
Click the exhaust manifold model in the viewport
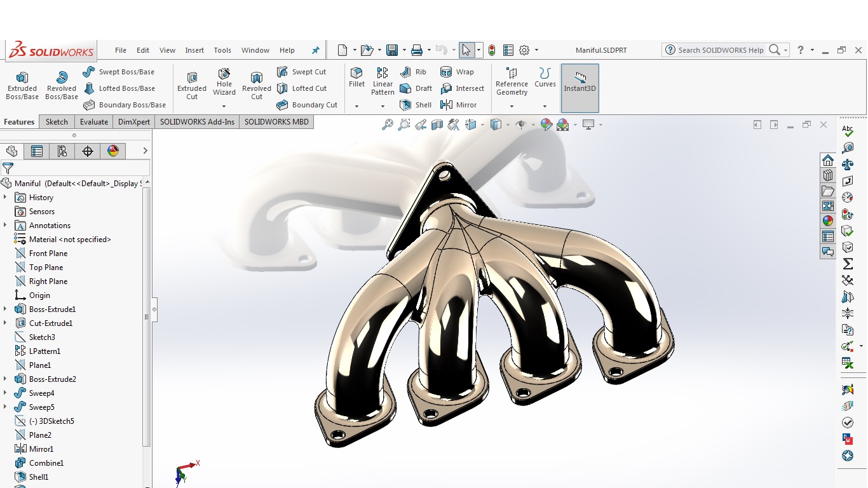point(494,304)
